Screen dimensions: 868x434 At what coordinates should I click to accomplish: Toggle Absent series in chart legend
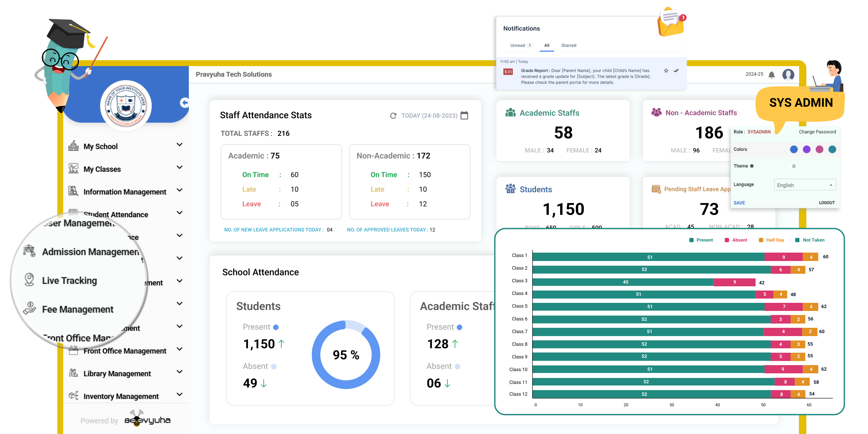(736, 240)
